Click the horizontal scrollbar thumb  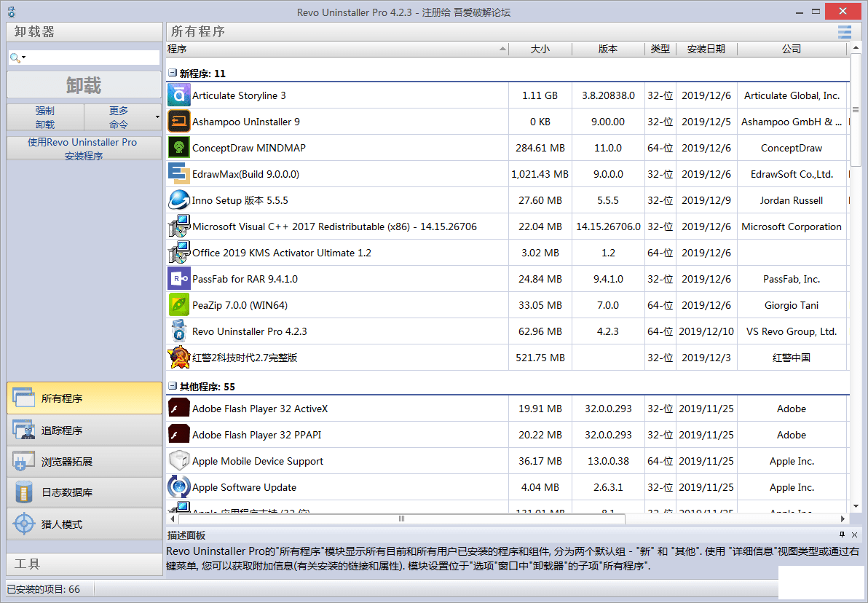[x=401, y=519]
